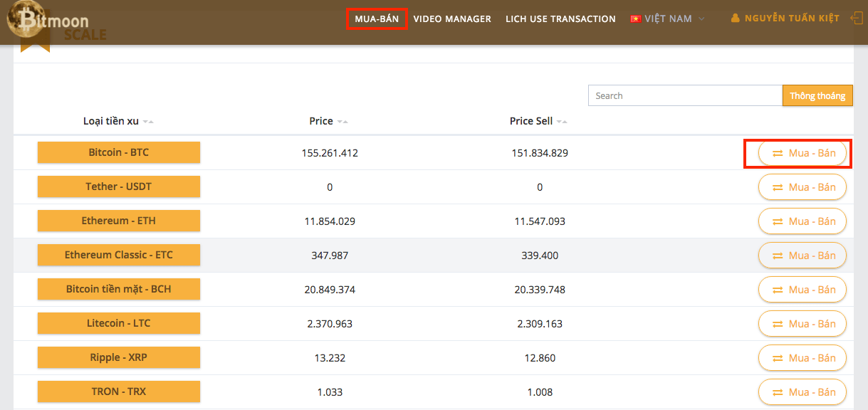Expand the VIỆT NAM language dropdown
This screenshot has width=868, height=410.
click(x=668, y=19)
